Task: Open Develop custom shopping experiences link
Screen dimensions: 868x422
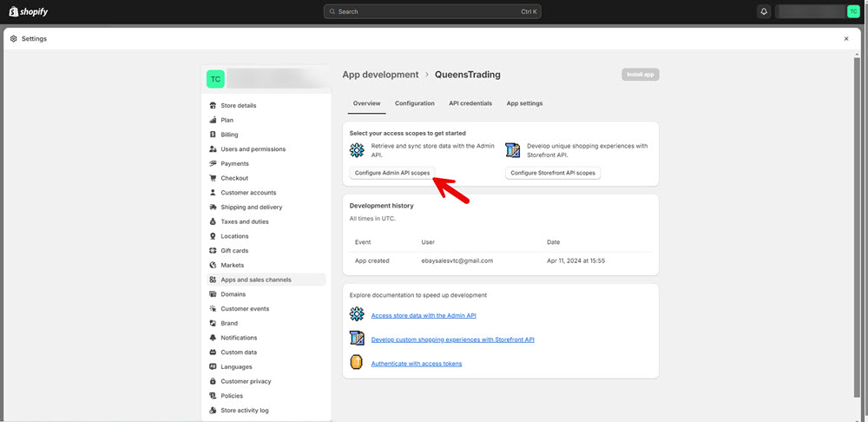Action: (453, 340)
